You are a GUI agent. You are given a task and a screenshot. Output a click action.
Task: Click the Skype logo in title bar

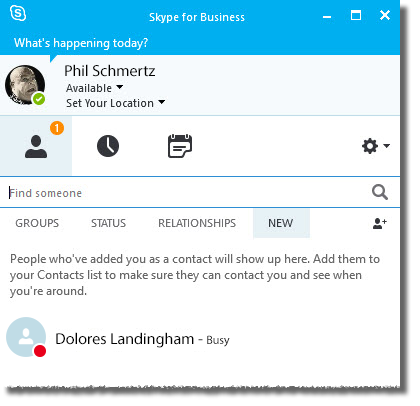[18, 14]
